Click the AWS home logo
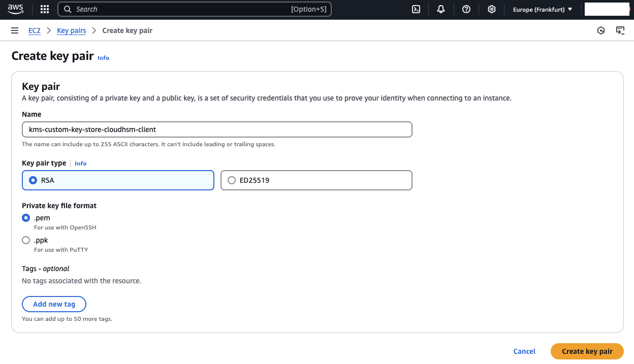Viewport: 634px width, 364px height. pyautogui.click(x=15, y=9)
